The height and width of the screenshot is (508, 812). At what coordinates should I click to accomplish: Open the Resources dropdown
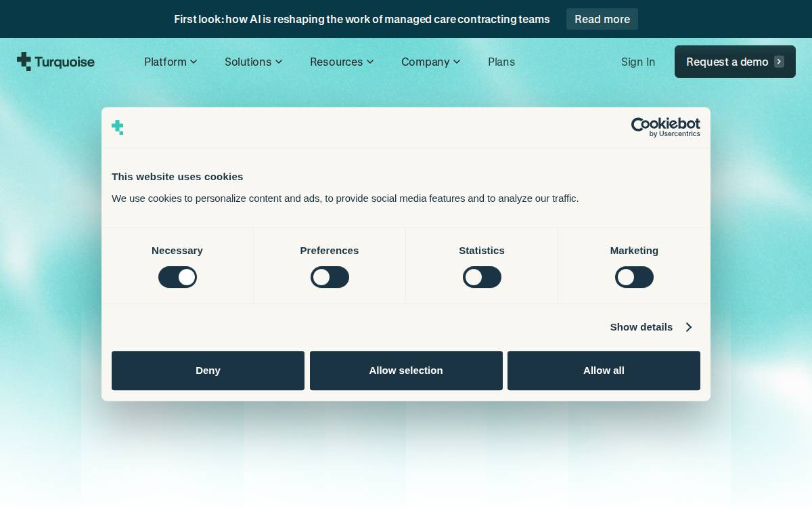point(342,62)
